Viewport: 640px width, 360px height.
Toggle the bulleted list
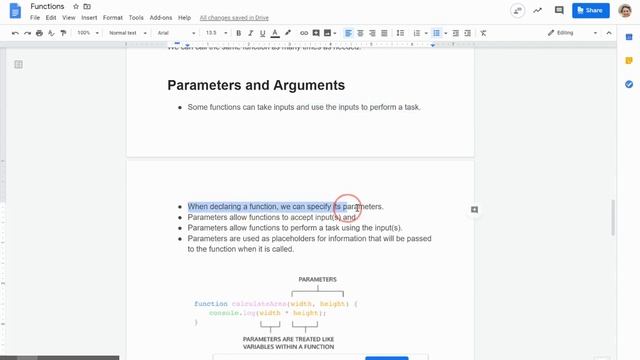436,33
